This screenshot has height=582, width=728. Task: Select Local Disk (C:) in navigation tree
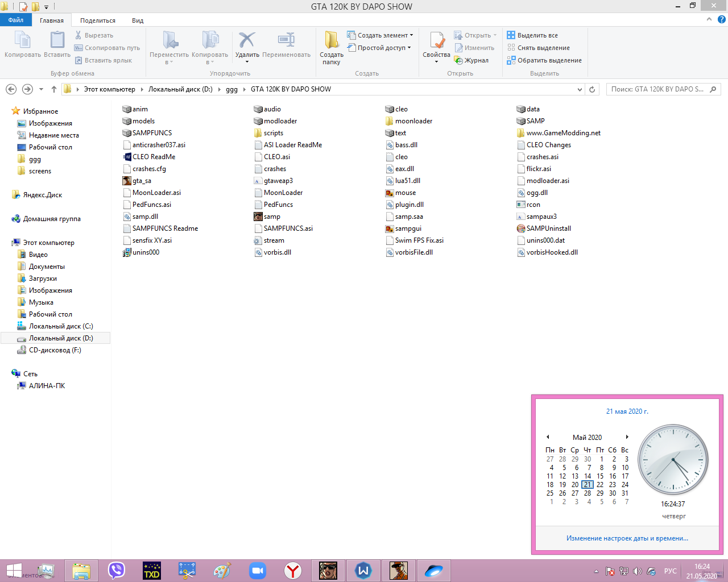(61, 326)
